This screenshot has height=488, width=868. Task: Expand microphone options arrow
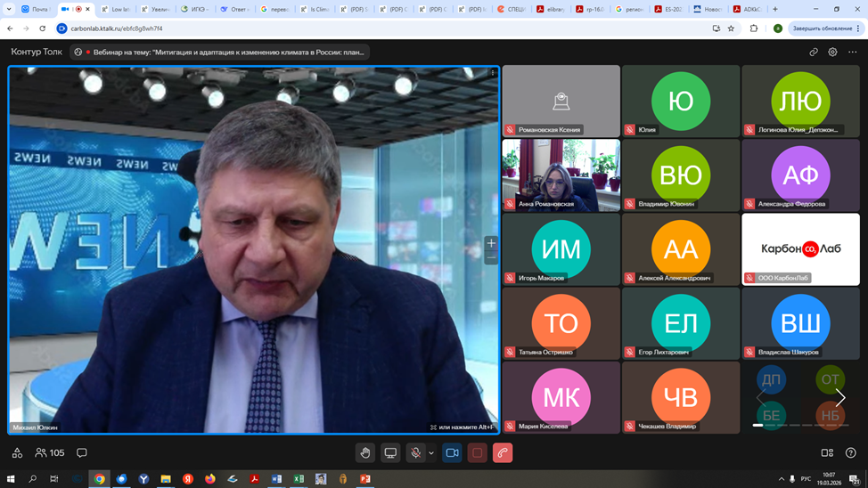click(x=431, y=453)
